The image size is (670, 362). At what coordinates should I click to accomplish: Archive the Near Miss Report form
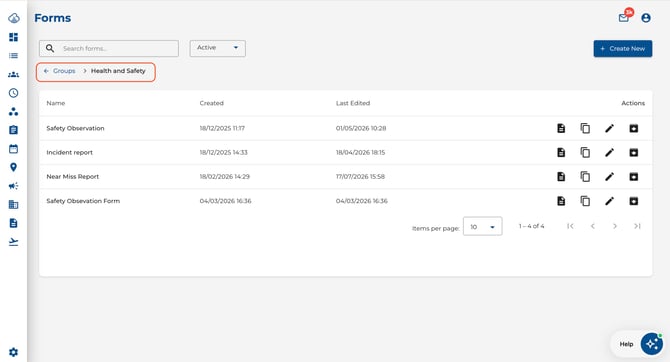click(x=633, y=177)
